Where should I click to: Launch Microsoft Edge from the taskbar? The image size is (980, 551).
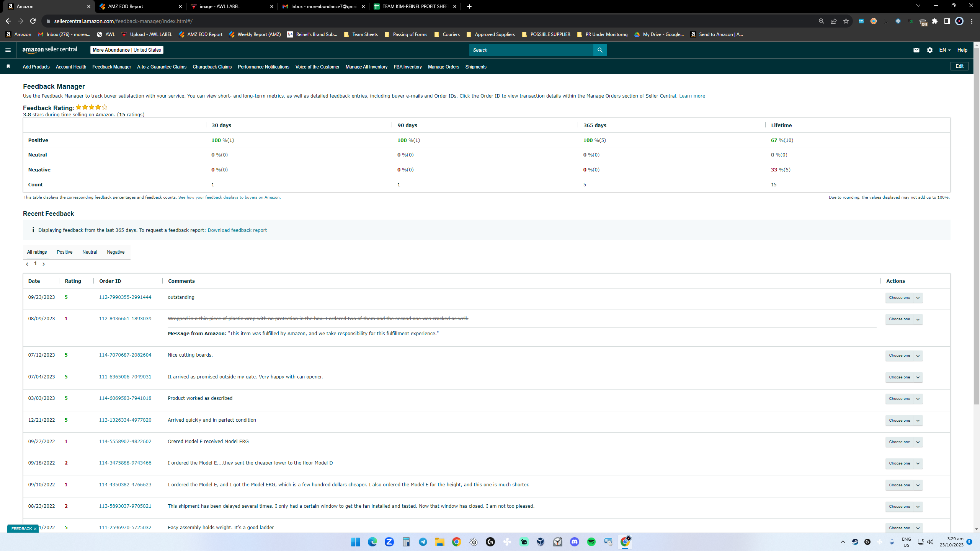coord(372,542)
